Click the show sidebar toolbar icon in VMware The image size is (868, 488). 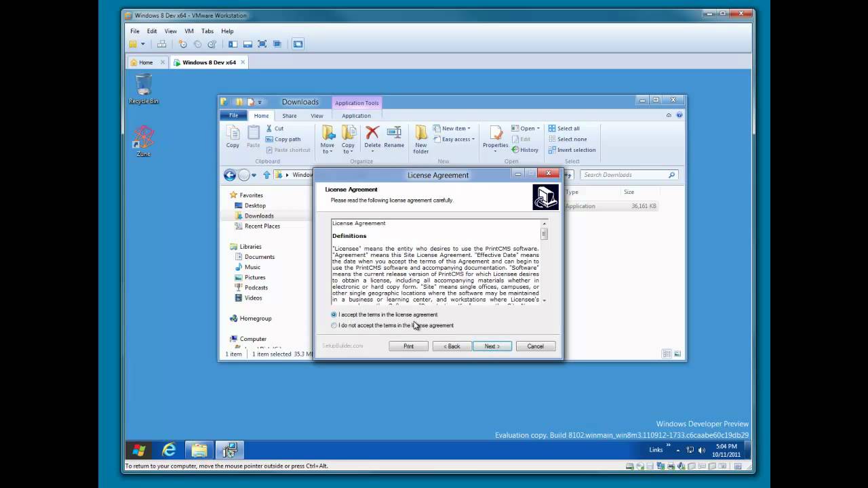click(x=233, y=44)
